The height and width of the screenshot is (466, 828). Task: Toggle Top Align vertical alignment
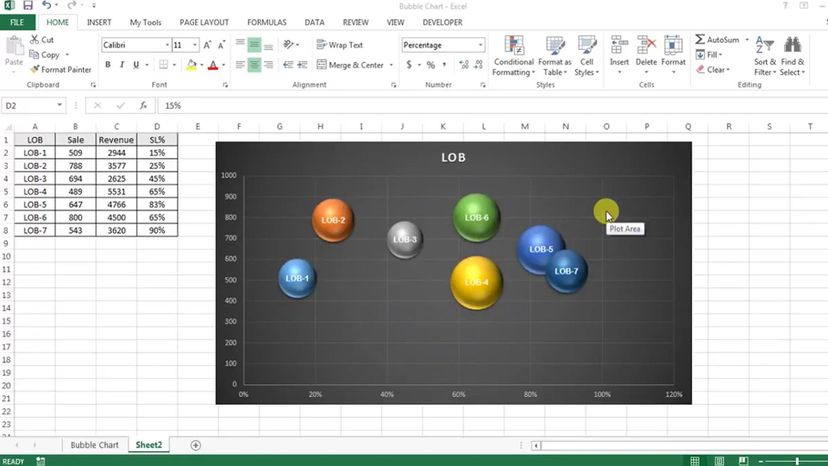pyautogui.click(x=240, y=45)
